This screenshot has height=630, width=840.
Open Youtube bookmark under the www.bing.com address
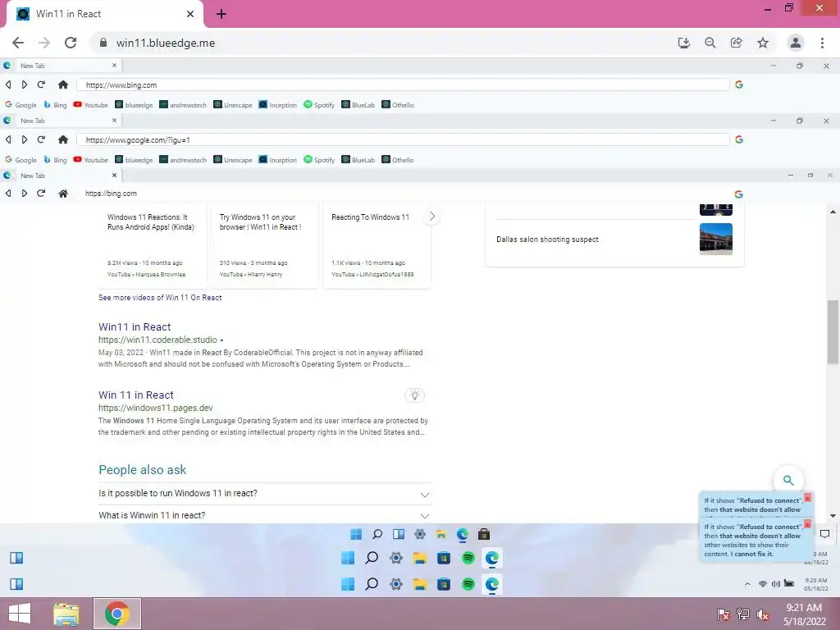click(90, 105)
